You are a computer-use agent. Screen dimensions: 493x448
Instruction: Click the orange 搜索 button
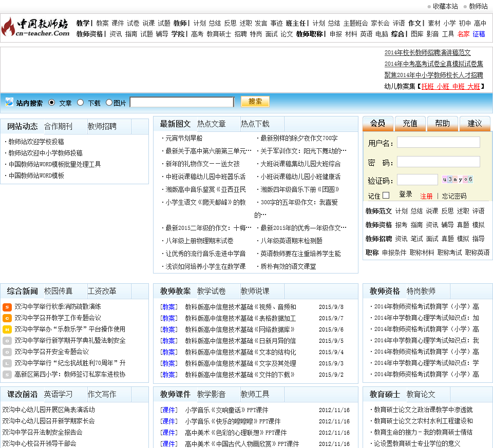click(255, 102)
